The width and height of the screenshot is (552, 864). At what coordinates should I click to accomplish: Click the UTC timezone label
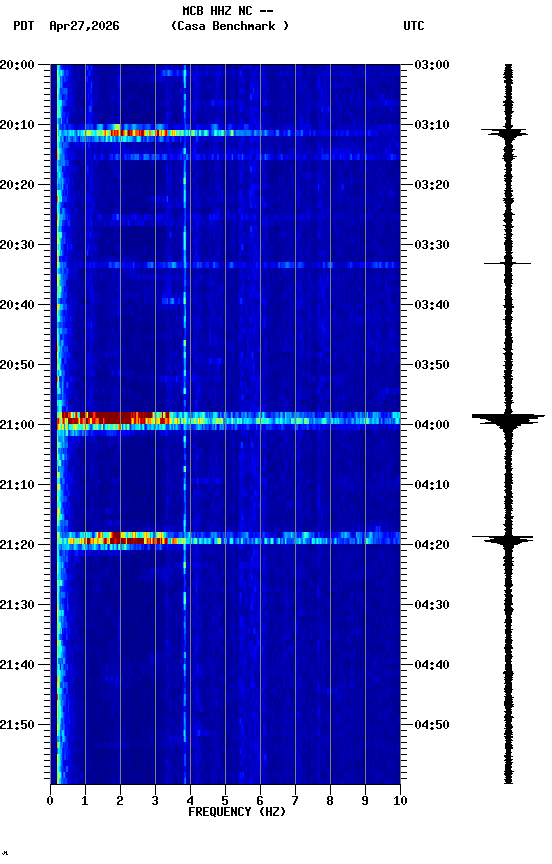(x=414, y=26)
